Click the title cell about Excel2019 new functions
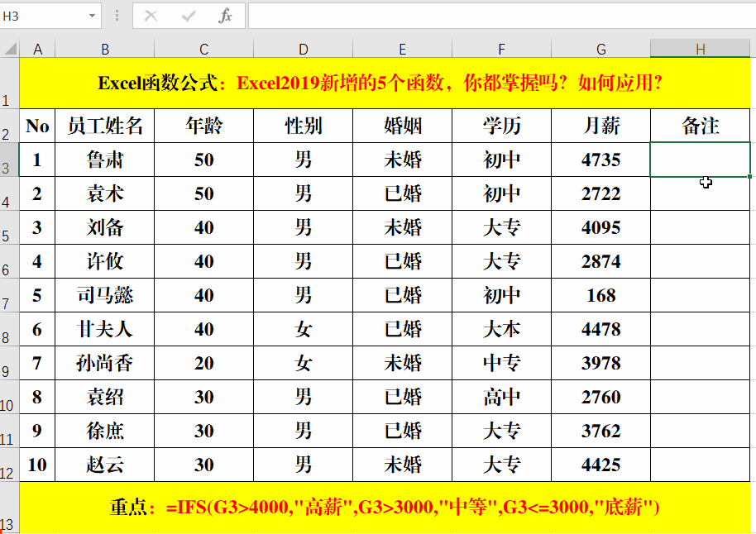756x534 pixels. coord(385,83)
